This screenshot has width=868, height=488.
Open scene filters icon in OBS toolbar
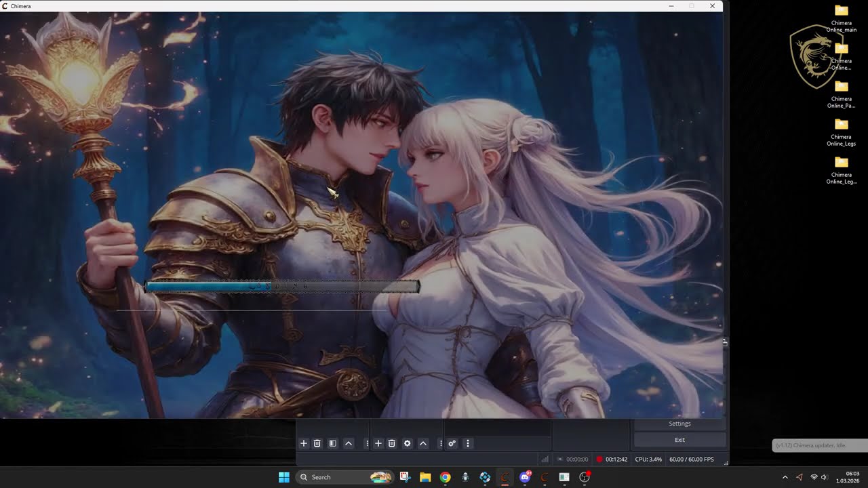(332, 443)
